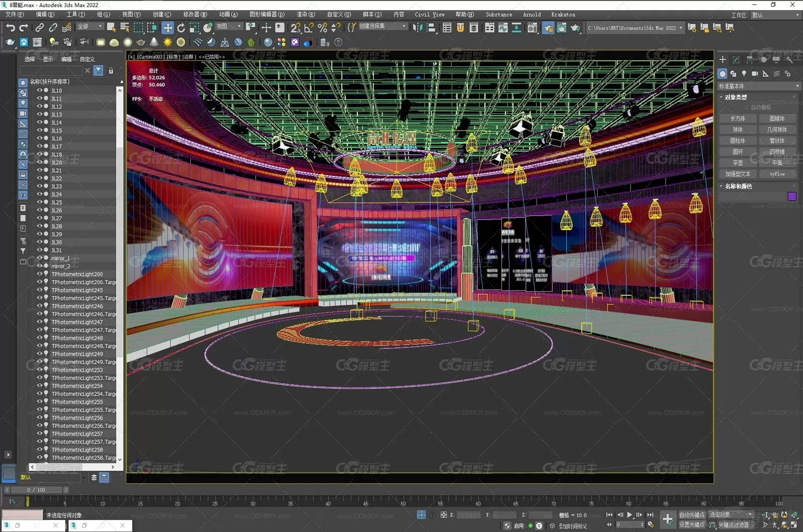Toggle visibility of TPhotometricLight249
The image size is (803, 532).
[x=40, y=354]
